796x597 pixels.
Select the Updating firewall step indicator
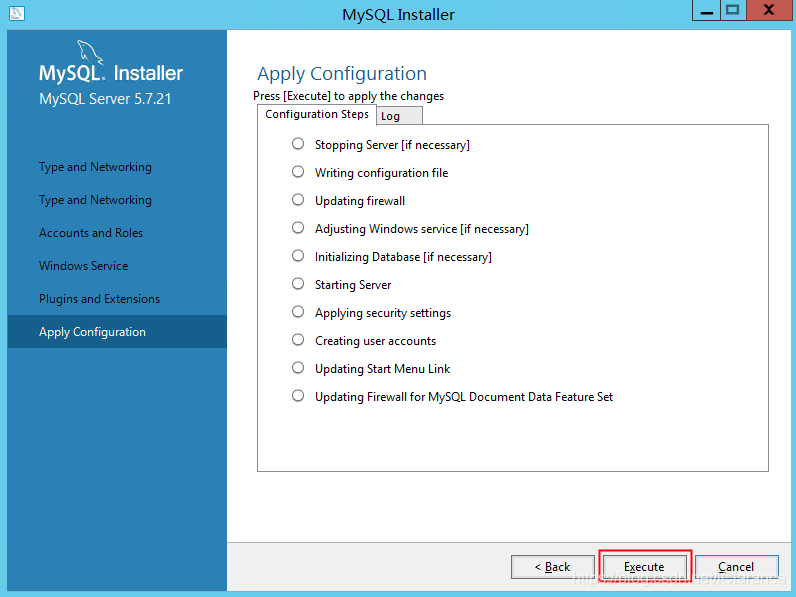point(298,200)
